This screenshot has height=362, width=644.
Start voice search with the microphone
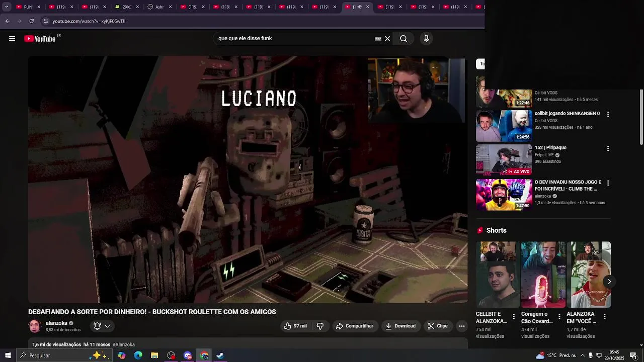426,39
